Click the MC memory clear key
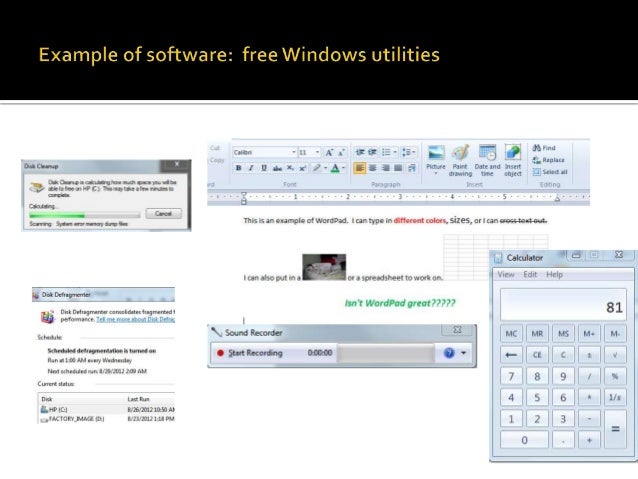The height and width of the screenshot is (479, 638). 511,334
